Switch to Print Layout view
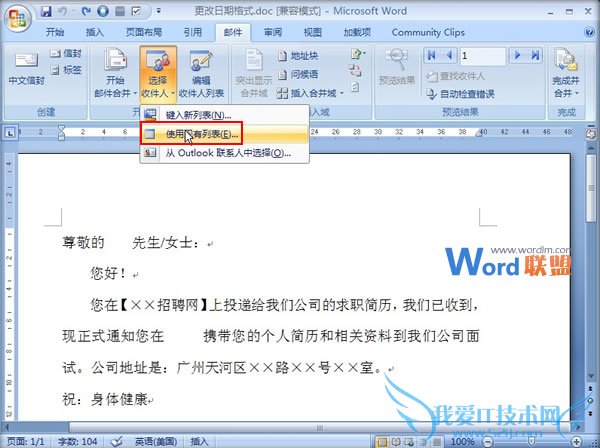The image size is (600, 448). pos(382,442)
